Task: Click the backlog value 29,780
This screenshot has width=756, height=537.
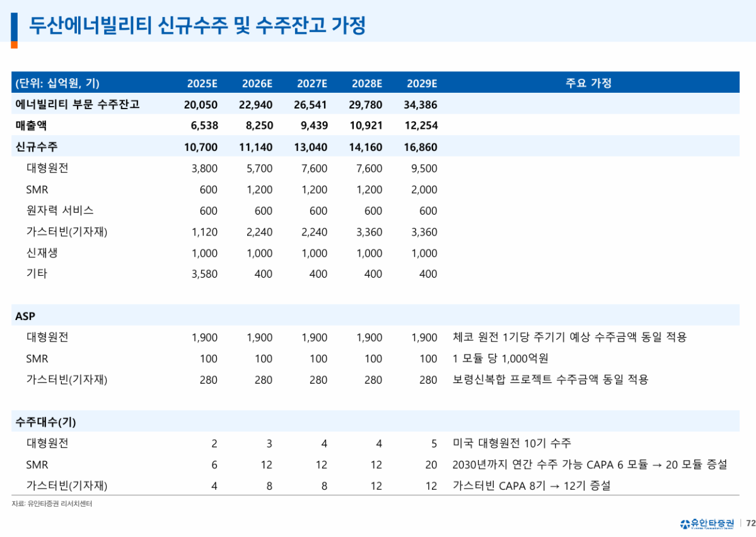Action: (366, 105)
